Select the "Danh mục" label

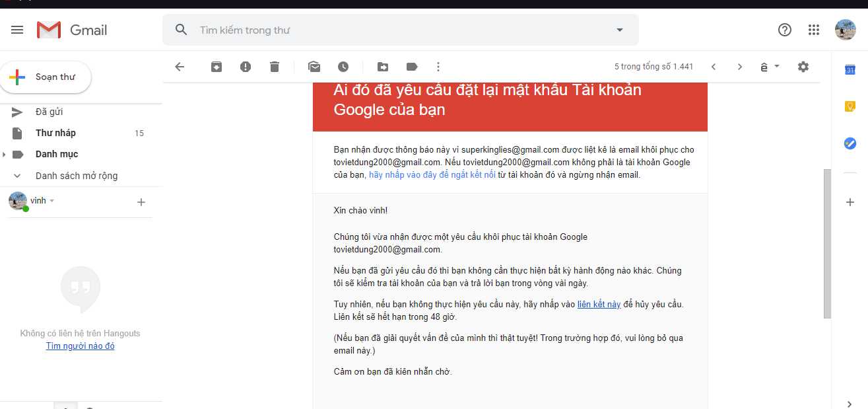[x=57, y=154]
